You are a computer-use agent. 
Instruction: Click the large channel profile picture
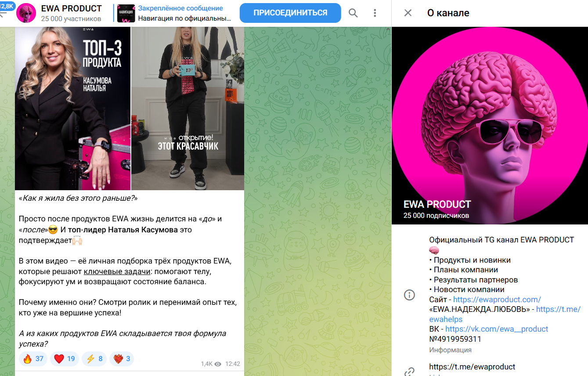(490, 126)
